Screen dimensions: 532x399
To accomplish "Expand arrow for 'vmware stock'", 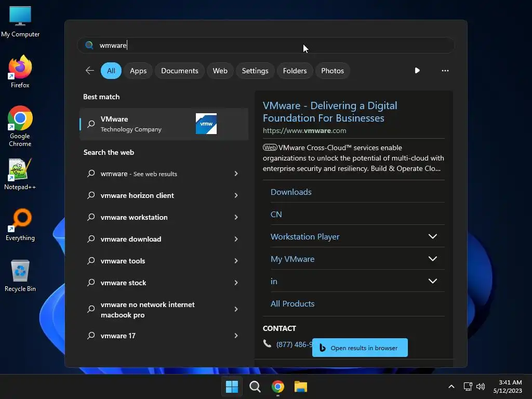I will click(x=236, y=283).
